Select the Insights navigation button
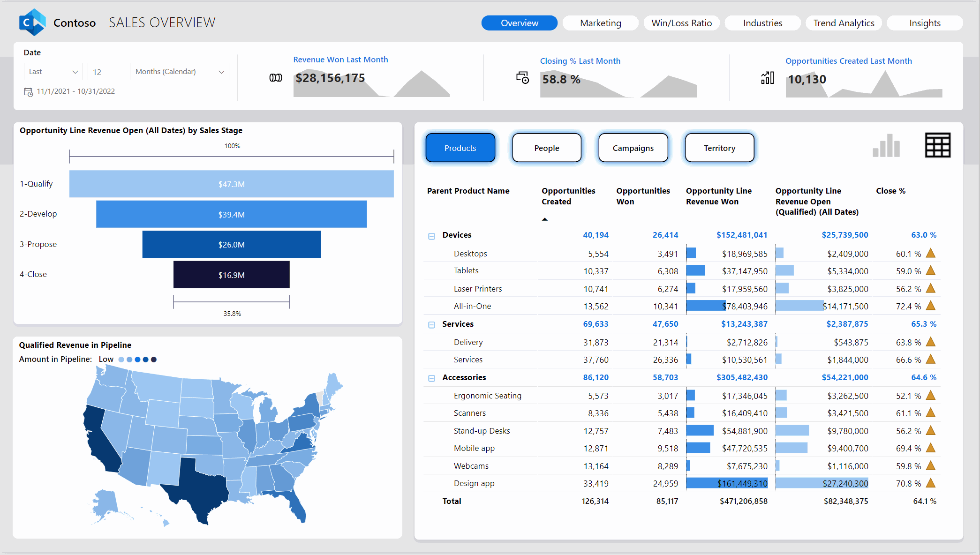The image size is (980, 555). 924,22
